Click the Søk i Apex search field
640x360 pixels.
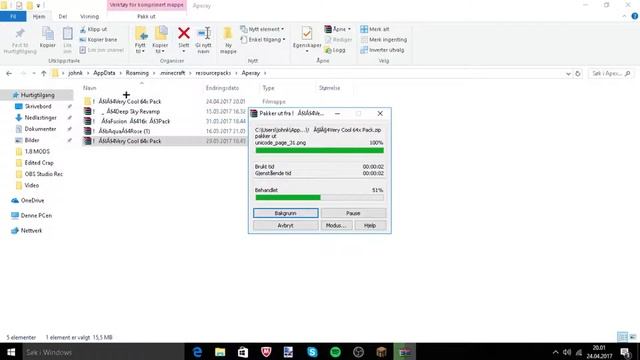click(x=610, y=73)
